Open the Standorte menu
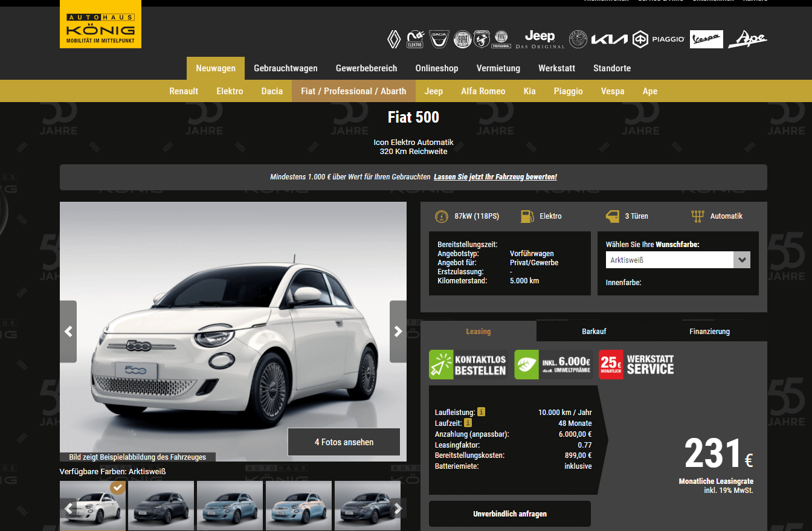This screenshot has height=531, width=812. (x=612, y=68)
